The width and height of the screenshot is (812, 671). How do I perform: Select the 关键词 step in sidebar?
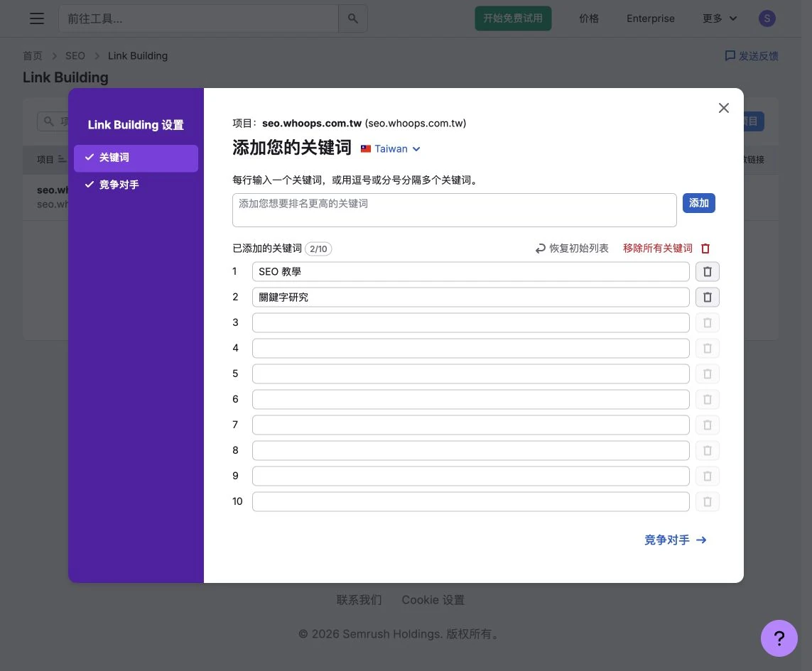tap(136, 158)
